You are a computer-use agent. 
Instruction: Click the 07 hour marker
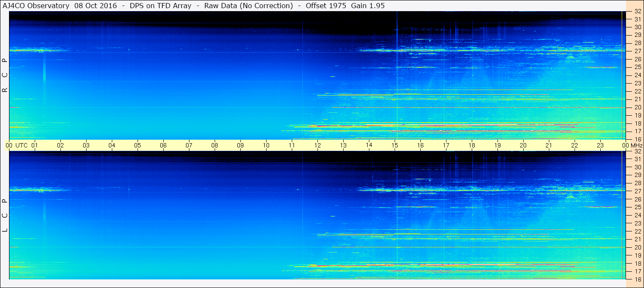click(189, 145)
